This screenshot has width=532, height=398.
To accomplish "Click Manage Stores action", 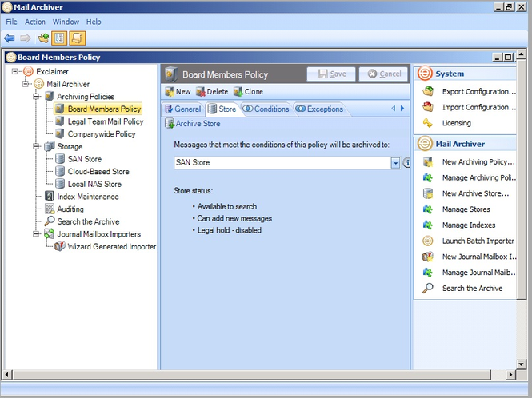I will [466, 209].
